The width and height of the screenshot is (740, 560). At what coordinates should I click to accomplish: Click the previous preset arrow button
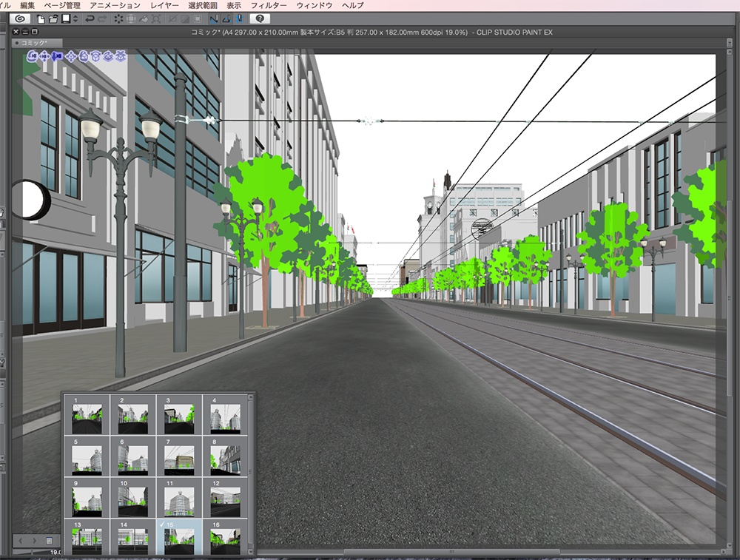click(x=21, y=542)
